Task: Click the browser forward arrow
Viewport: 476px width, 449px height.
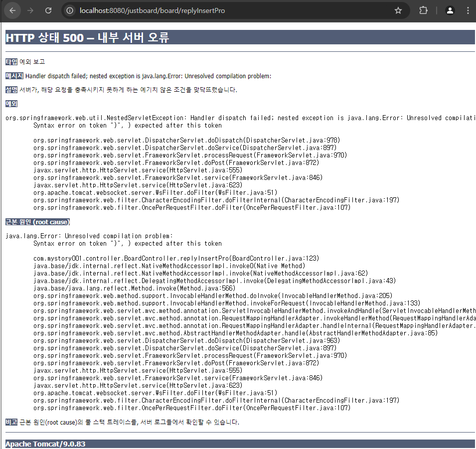Action: point(30,10)
